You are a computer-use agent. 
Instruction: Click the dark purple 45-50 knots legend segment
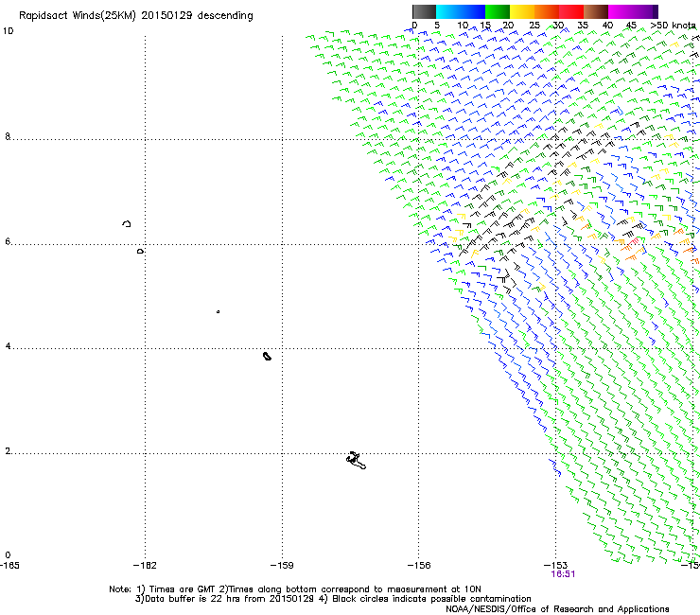645,11
